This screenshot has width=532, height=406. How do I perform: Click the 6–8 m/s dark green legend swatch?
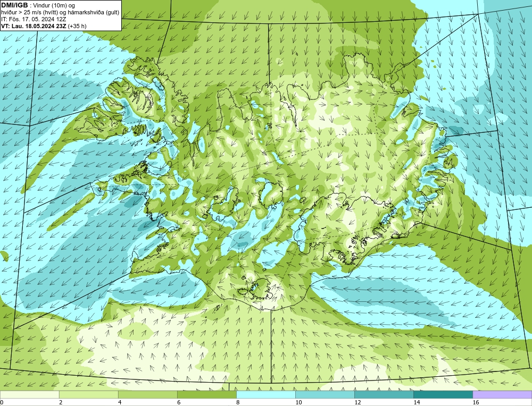pyautogui.click(x=207, y=394)
